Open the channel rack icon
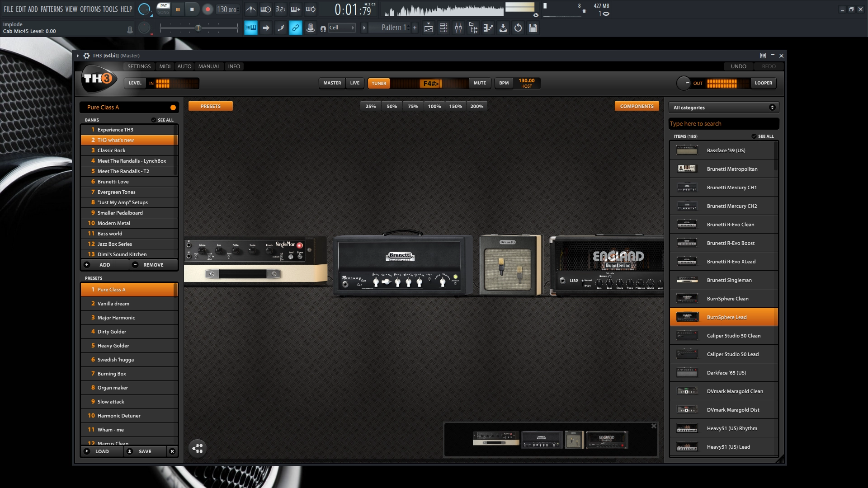The height and width of the screenshot is (488, 868). pyautogui.click(x=443, y=28)
